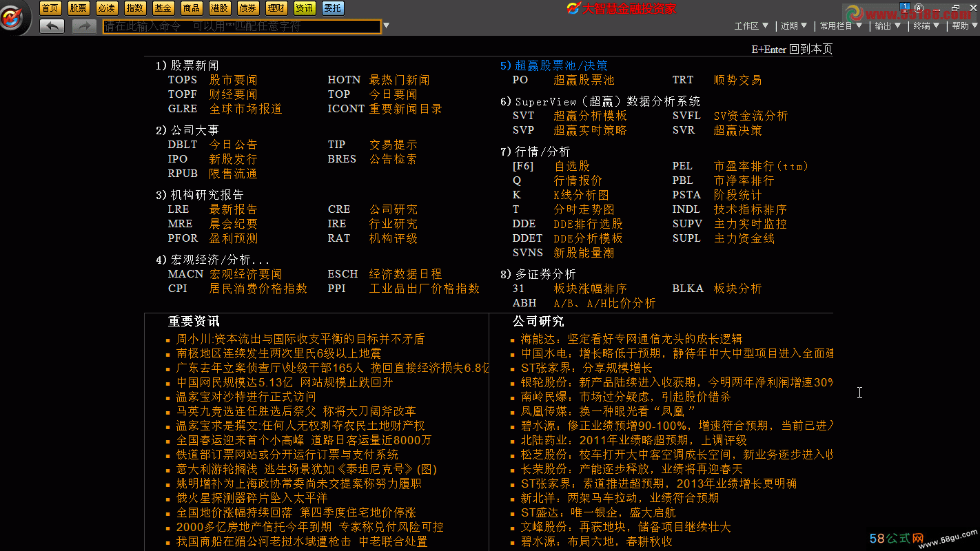This screenshot has width=980, height=551.
Task: Open 超赢分析模板 link
Action: (591, 116)
